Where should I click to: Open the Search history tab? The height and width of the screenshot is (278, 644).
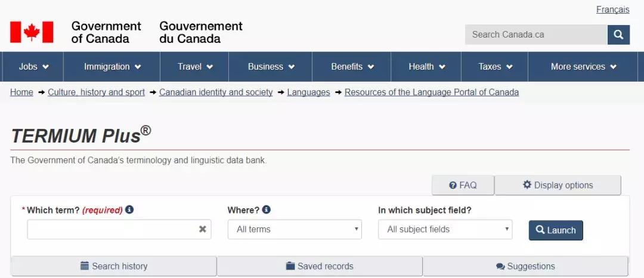point(114,266)
